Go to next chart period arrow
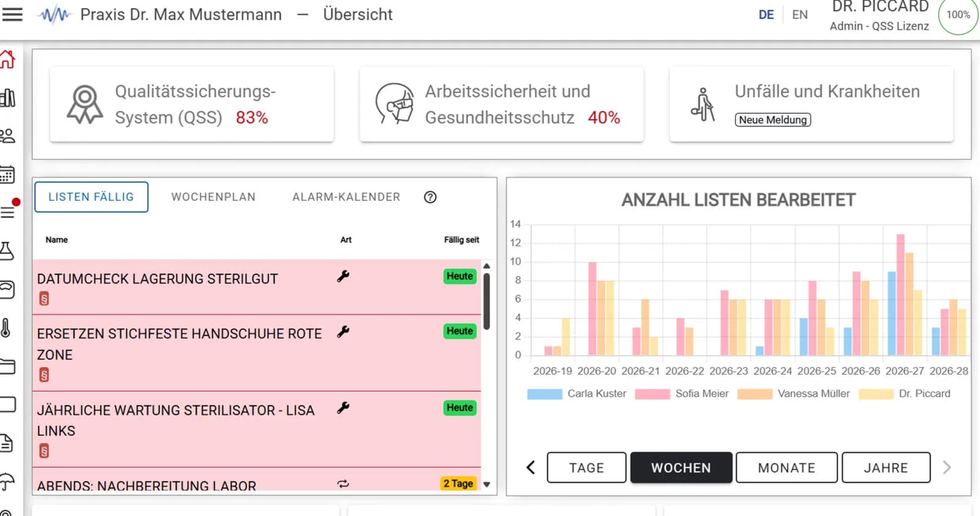The height and width of the screenshot is (516, 980). [x=947, y=468]
